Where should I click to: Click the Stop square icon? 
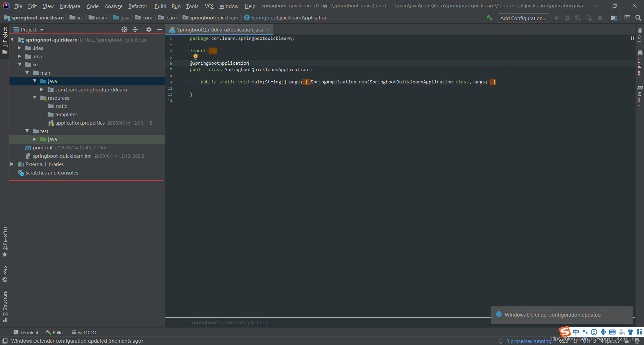point(600,18)
